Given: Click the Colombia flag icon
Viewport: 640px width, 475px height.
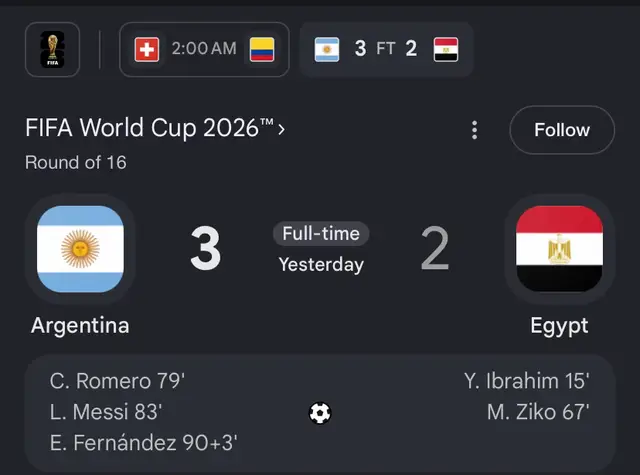Looking at the screenshot, I should [x=262, y=49].
